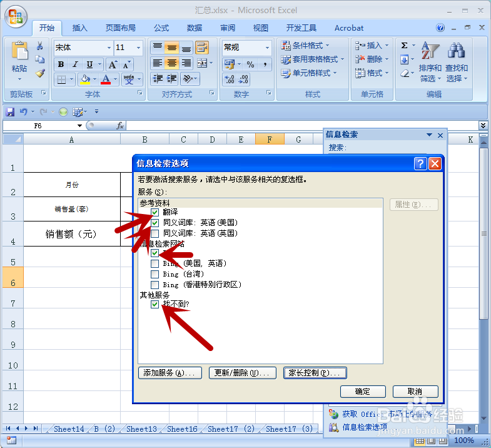Click the 更新/删除(U)... button
Screen dimensions: 491x448
pyautogui.click(x=242, y=373)
